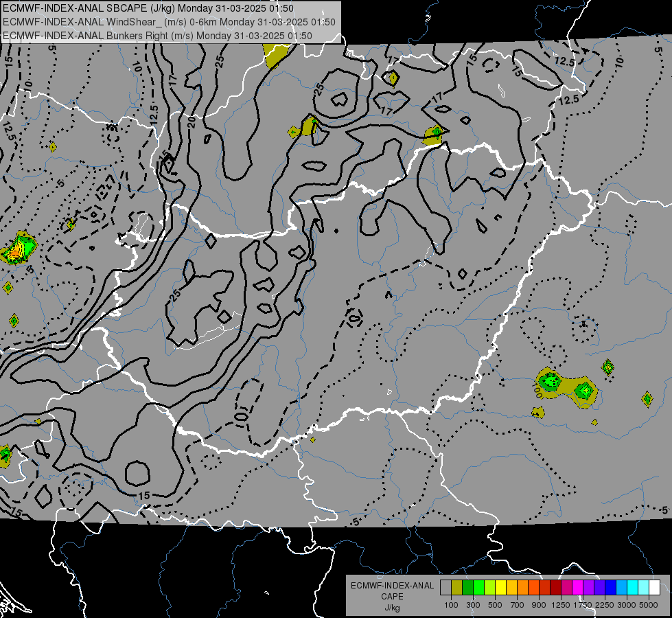Click legend tick label 900
The height and width of the screenshot is (618, 672).
coord(539,605)
